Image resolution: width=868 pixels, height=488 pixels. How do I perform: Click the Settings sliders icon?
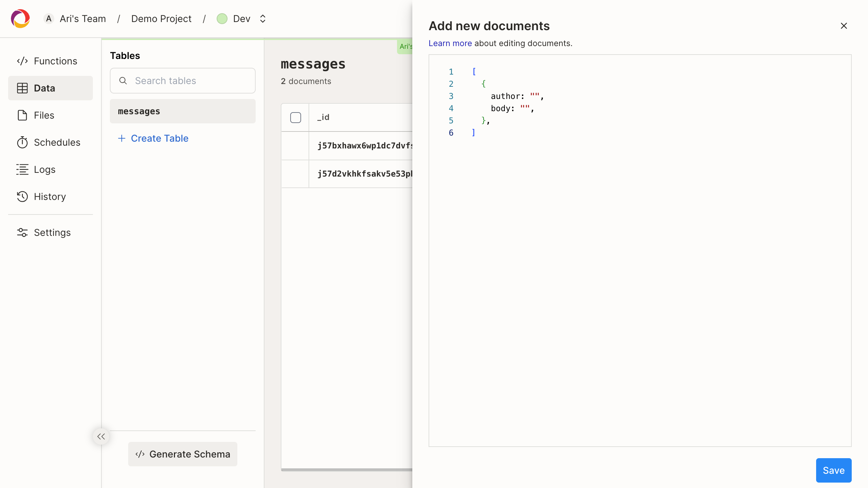point(22,232)
